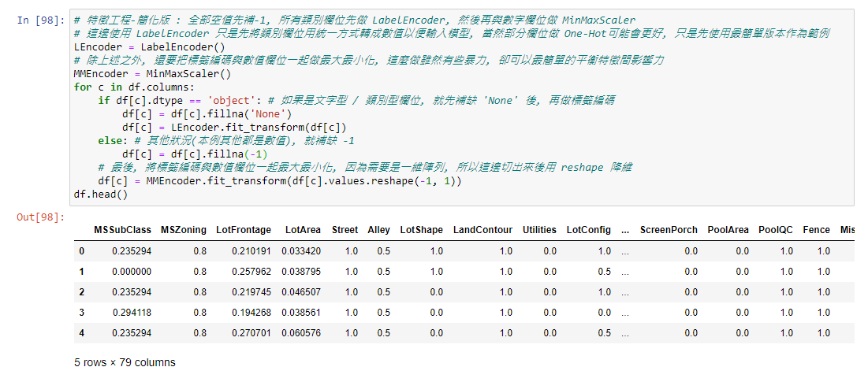This screenshot has width=868, height=367.
Task: Select the MSSubClass column header
Action: tap(122, 230)
